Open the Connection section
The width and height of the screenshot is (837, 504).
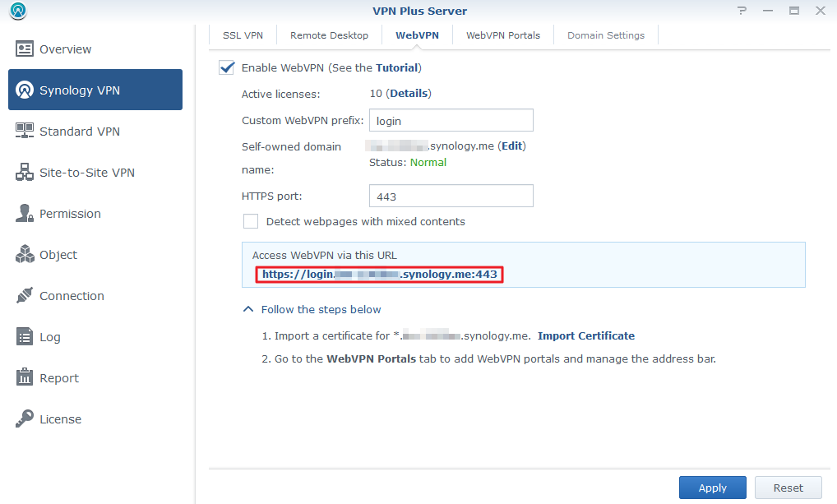tap(72, 295)
